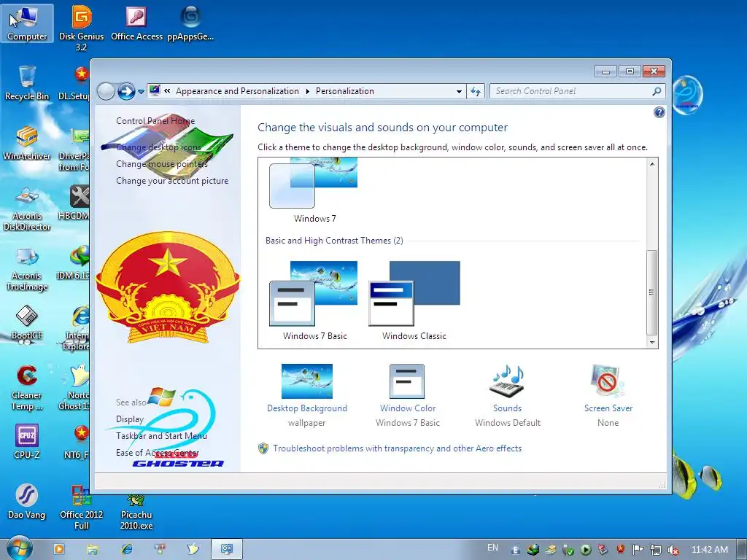Click the theme list scrollbar thumb

[651, 292]
